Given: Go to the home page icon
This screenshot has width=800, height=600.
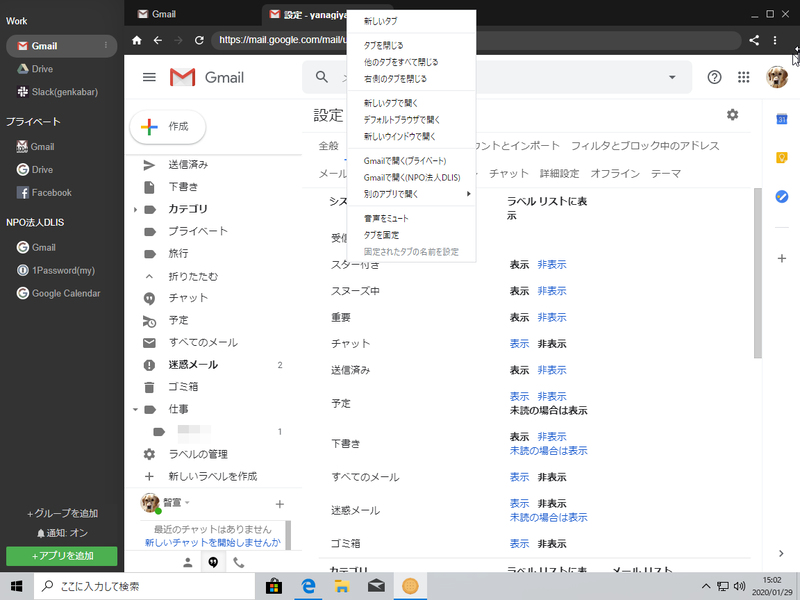Looking at the screenshot, I should [137, 40].
